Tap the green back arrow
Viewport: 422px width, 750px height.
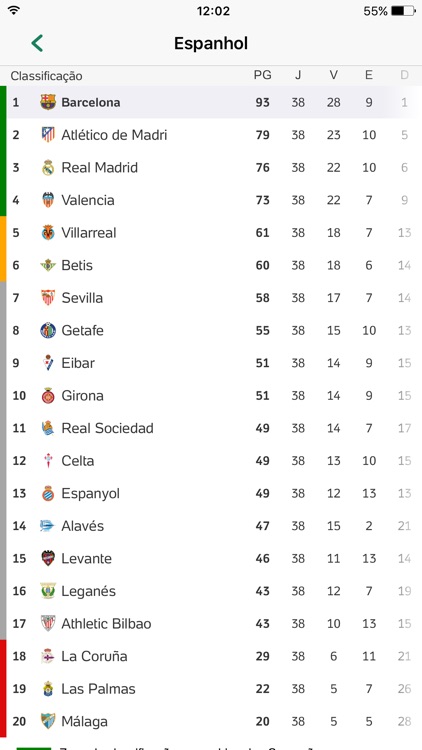(x=37, y=43)
